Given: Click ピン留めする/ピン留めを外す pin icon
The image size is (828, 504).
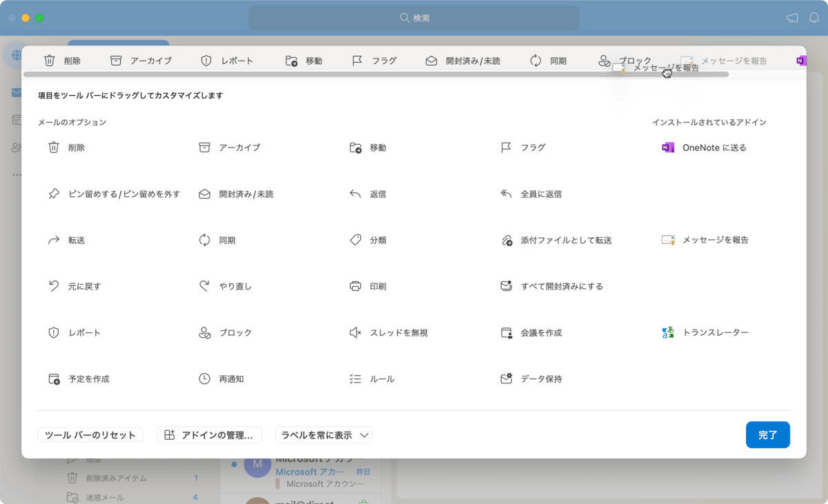Looking at the screenshot, I should pos(54,194).
